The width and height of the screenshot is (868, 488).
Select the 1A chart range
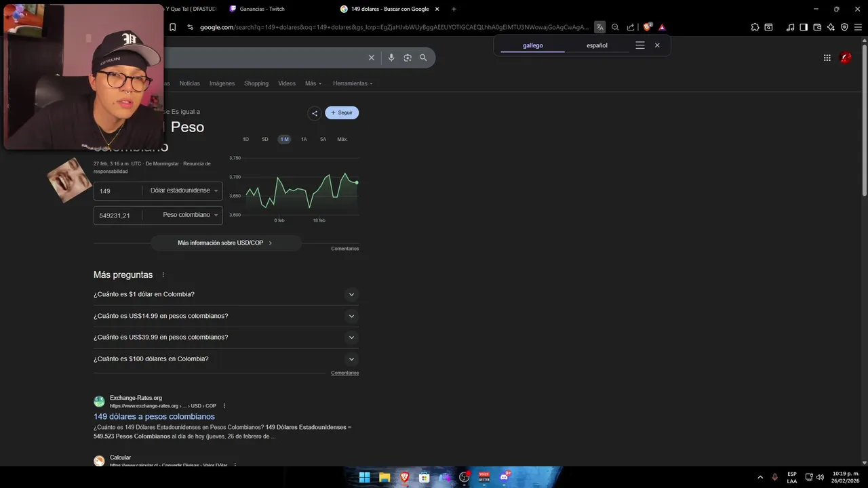(x=304, y=139)
